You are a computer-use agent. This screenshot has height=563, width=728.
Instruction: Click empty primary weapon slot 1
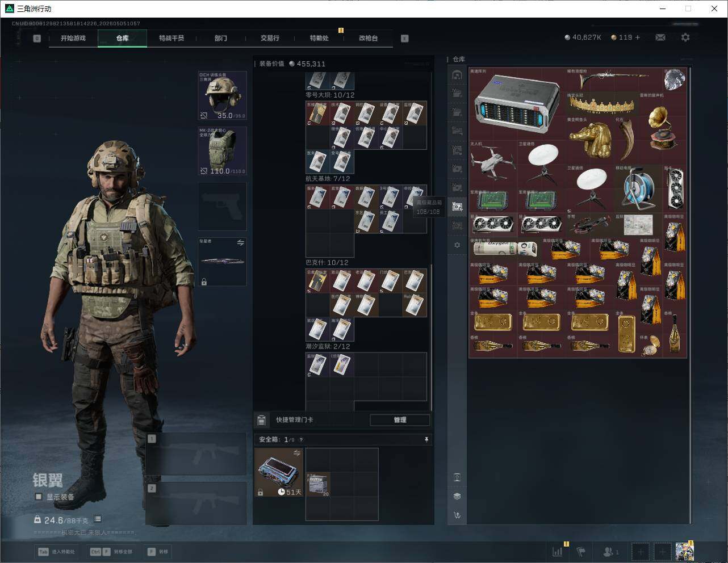tap(196, 454)
